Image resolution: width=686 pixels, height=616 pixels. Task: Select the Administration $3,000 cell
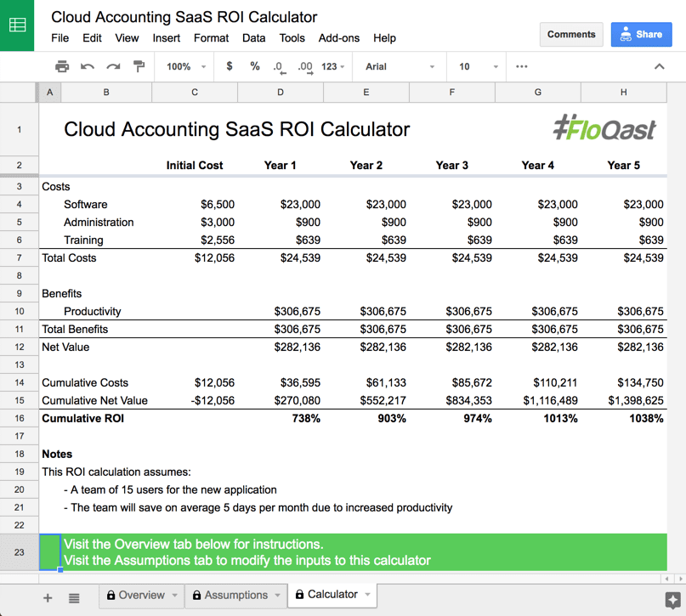click(195, 222)
